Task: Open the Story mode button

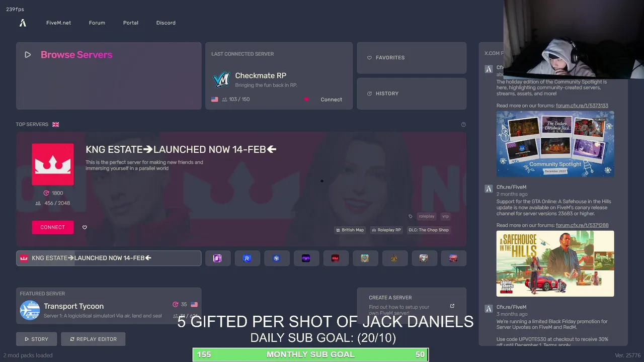Action: tap(36, 339)
